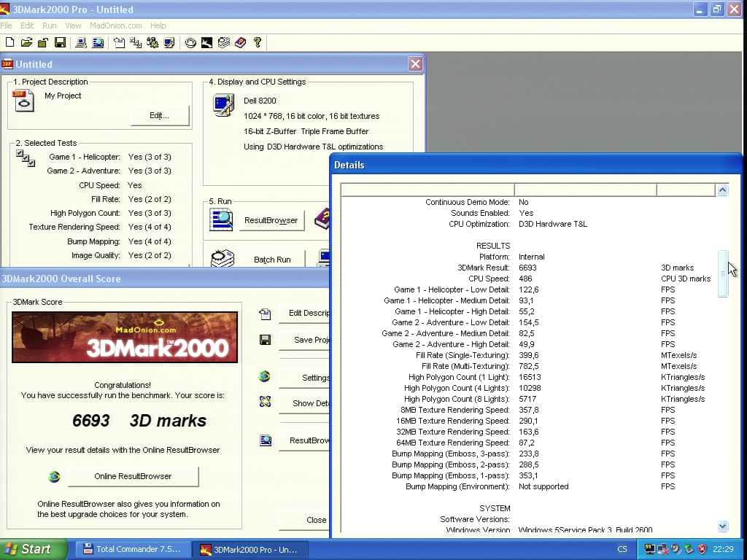Click the 6693 3D marks score text
Screen dimensions: 747x560
[139, 421]
